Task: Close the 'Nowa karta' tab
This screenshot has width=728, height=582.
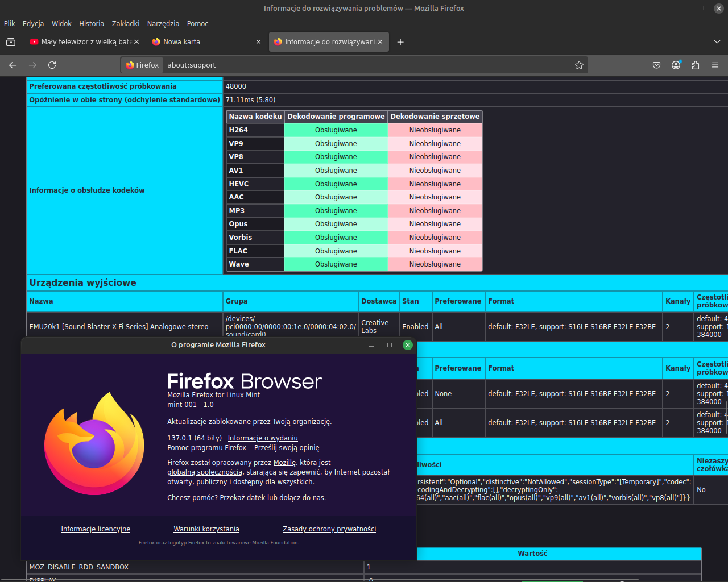Action: (x=259, y=42)
